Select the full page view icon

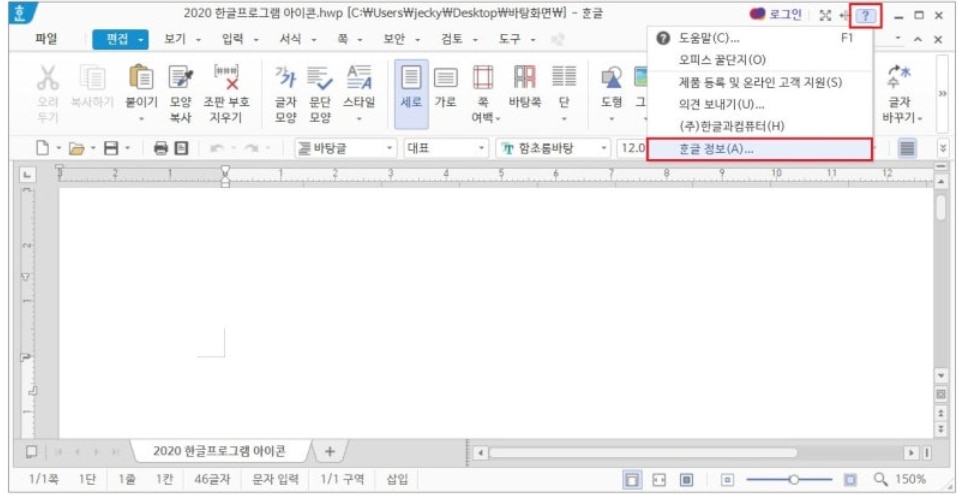(686, 479)
